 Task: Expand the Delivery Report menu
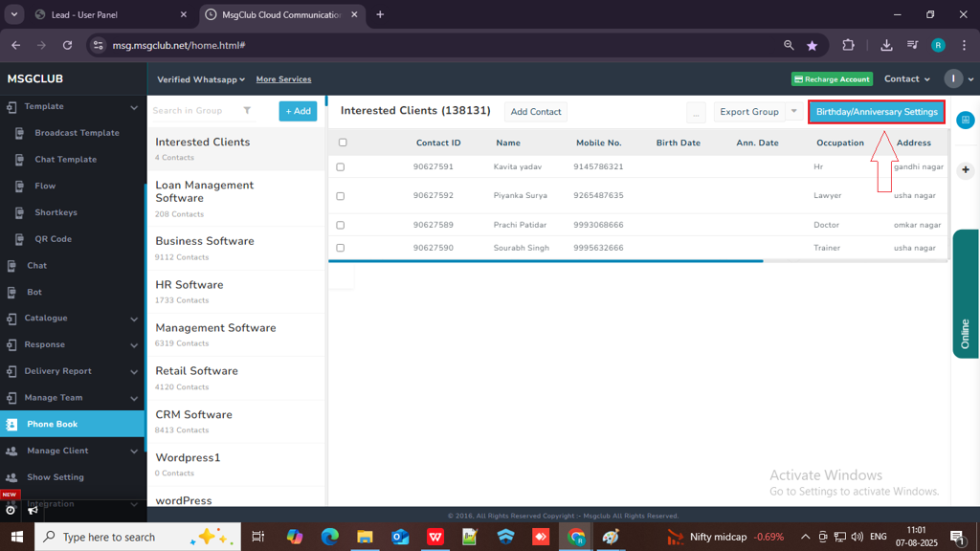point(134,372)
